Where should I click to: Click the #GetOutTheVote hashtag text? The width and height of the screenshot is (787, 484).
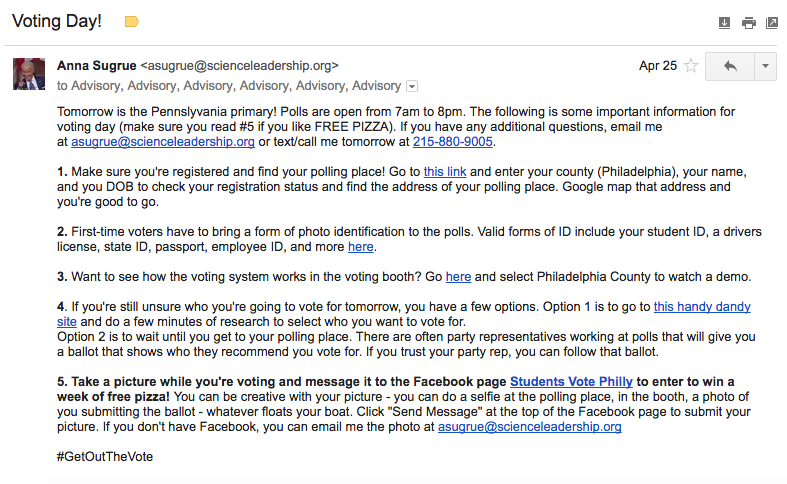pyautogui.click(x=105, y=456)
